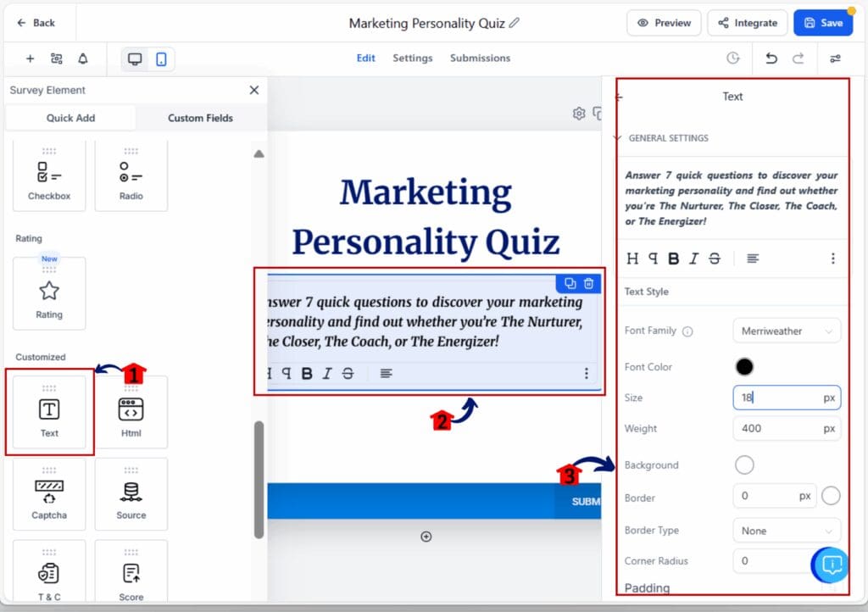Change the Border Type from None
This screenshot has width=868, height=612.
click(x=787, y=530)
